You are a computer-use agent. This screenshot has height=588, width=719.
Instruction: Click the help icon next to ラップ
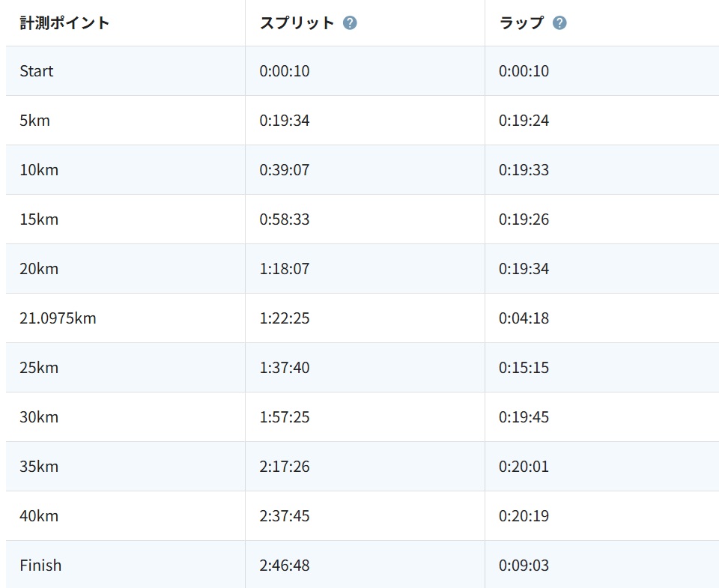559,22
